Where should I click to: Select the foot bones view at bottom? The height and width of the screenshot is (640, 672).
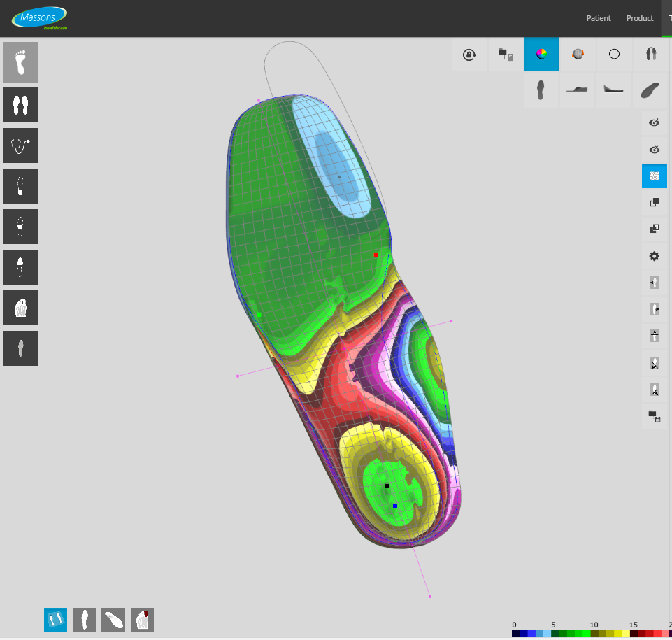[142, 620]
